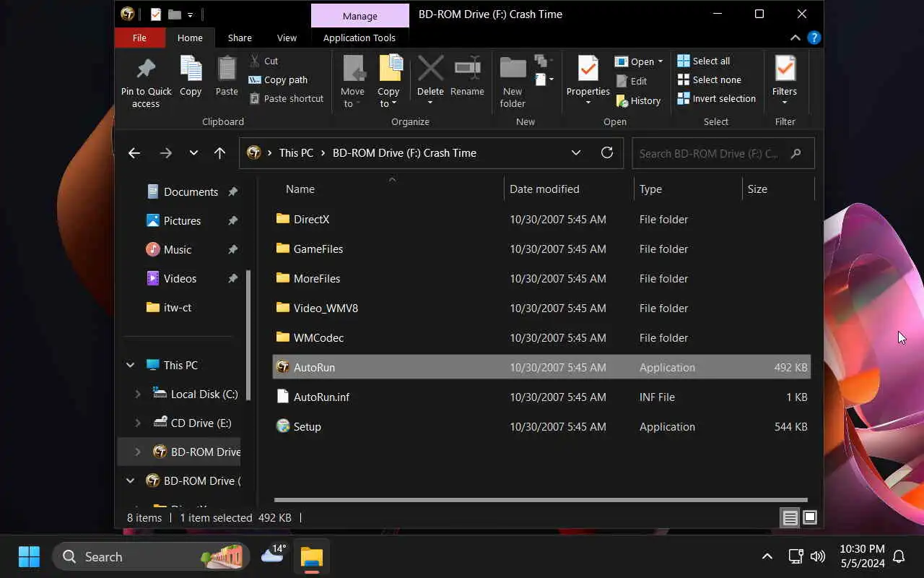
Task: Choose Paste shortcut in ribbon
Action: [286, 98]
